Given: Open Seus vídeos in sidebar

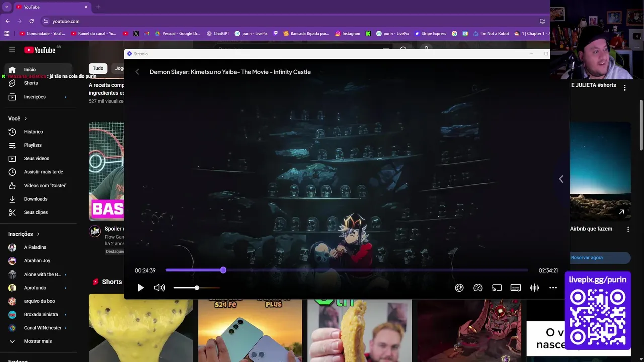Looking at the screenshot, I should [38, 158].
